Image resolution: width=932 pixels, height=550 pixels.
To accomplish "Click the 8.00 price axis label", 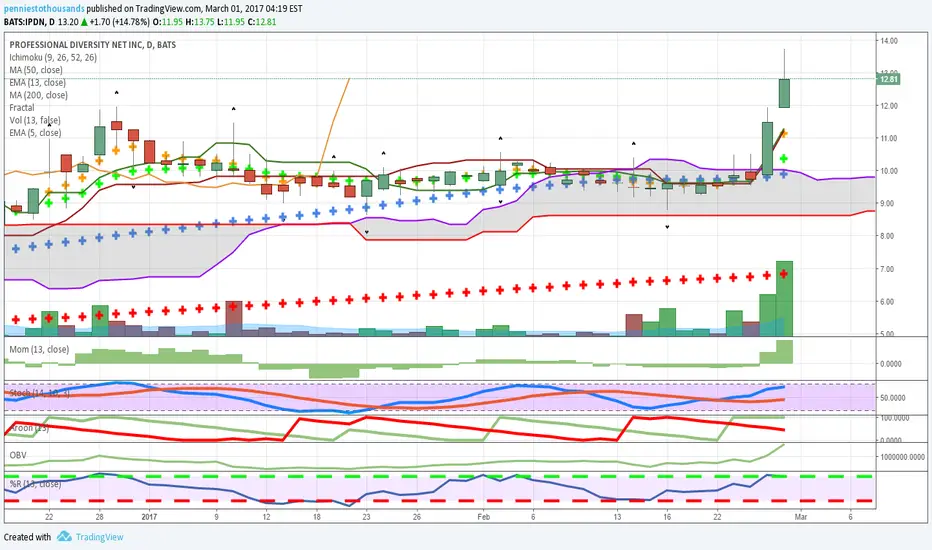I will click(x=889, y=236).
